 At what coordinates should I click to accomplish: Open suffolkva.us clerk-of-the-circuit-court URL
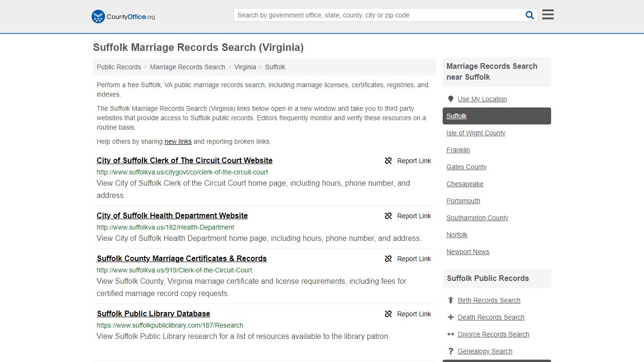182,172
